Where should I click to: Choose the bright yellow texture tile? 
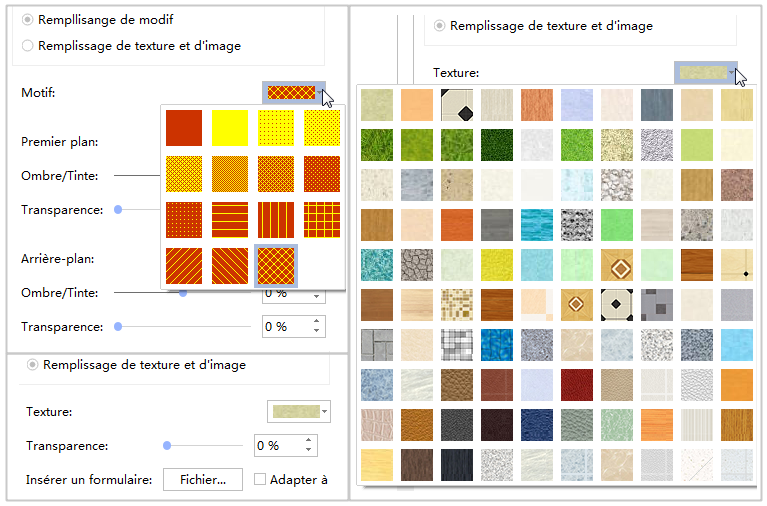(497, 265)
